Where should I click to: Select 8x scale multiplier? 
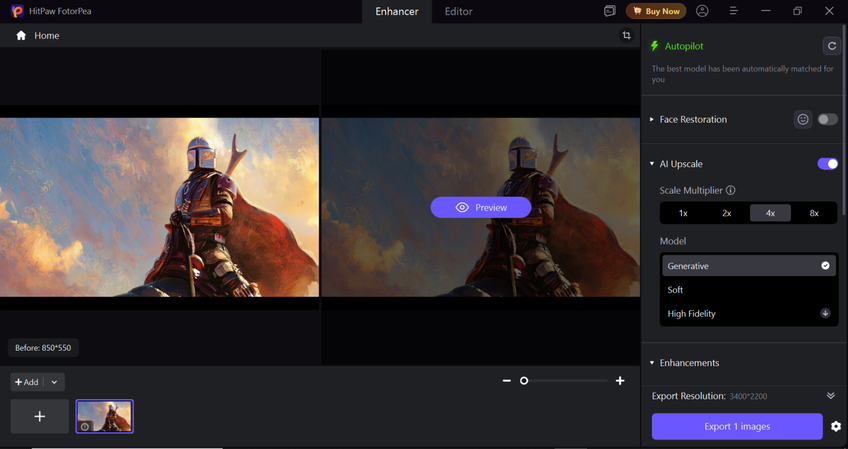pyautogui.click(x=814, y=213)
